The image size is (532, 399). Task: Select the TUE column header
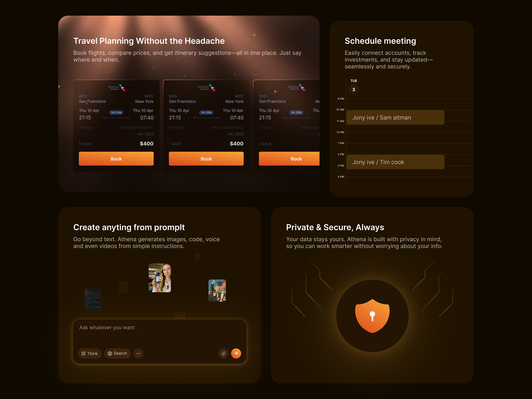354,81
